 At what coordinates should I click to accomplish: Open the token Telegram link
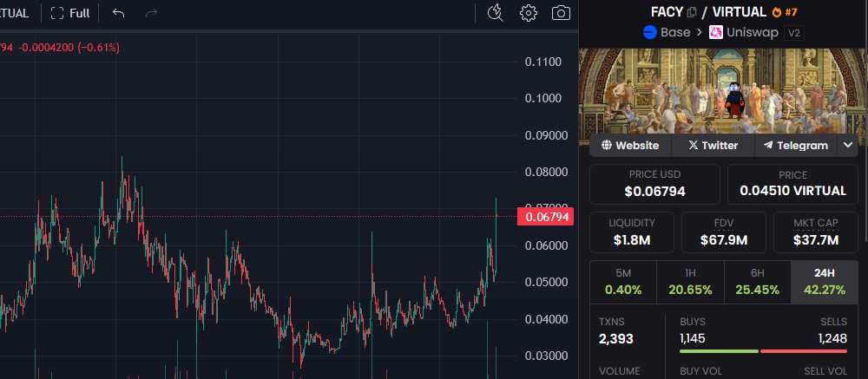click(x=795, y=146)
